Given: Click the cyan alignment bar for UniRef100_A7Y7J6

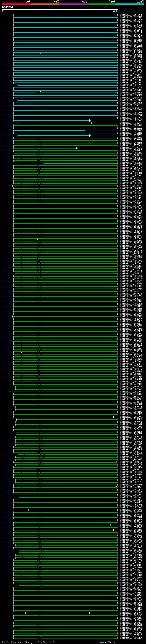Looking at the screenshot, I should click(x=45, y=148).
